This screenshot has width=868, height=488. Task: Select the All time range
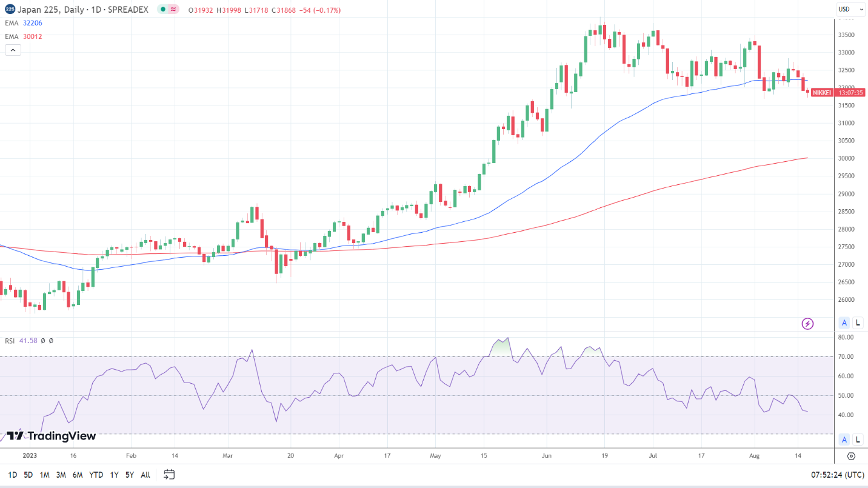pos(145,475)
